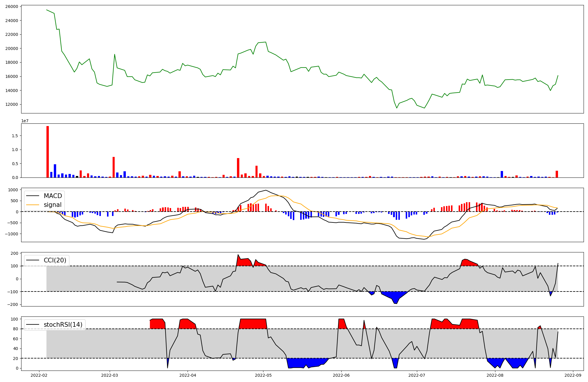
Task: Click the 1e7 volume scale label
Action: [25, 121]
